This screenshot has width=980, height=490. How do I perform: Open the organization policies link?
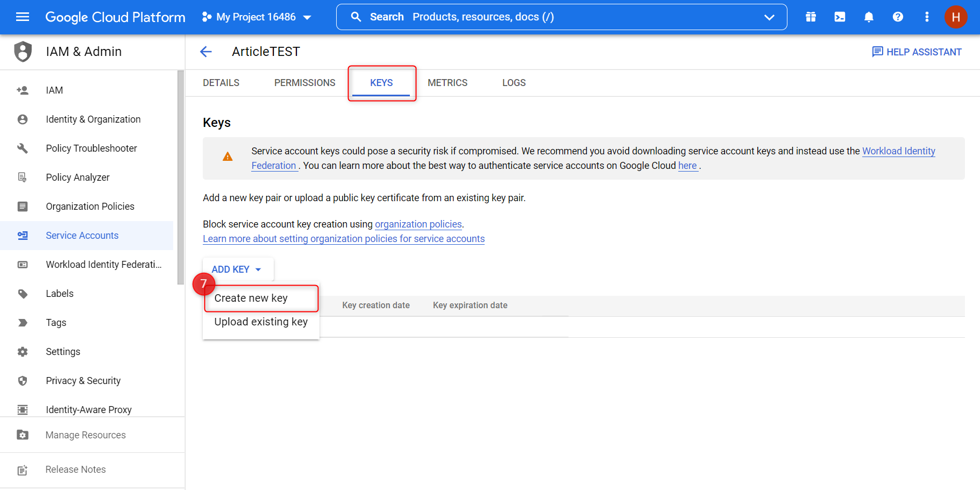coord(418,224)
